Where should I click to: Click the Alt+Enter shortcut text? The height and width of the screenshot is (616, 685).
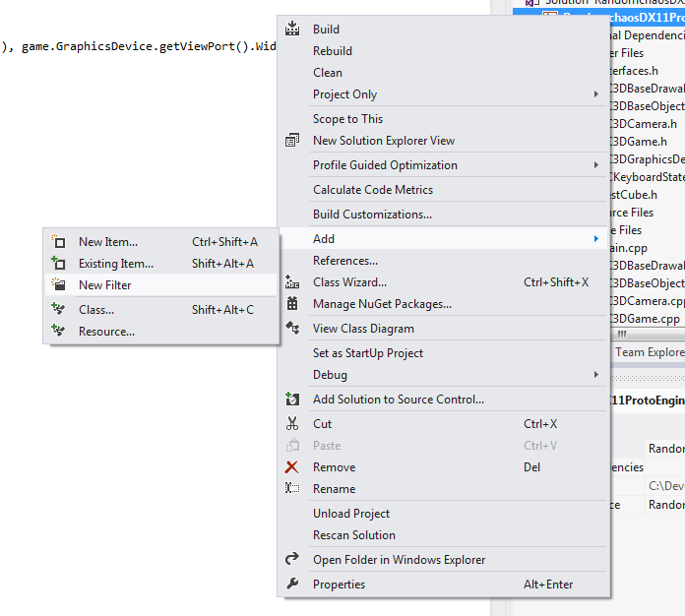point(548,585)
